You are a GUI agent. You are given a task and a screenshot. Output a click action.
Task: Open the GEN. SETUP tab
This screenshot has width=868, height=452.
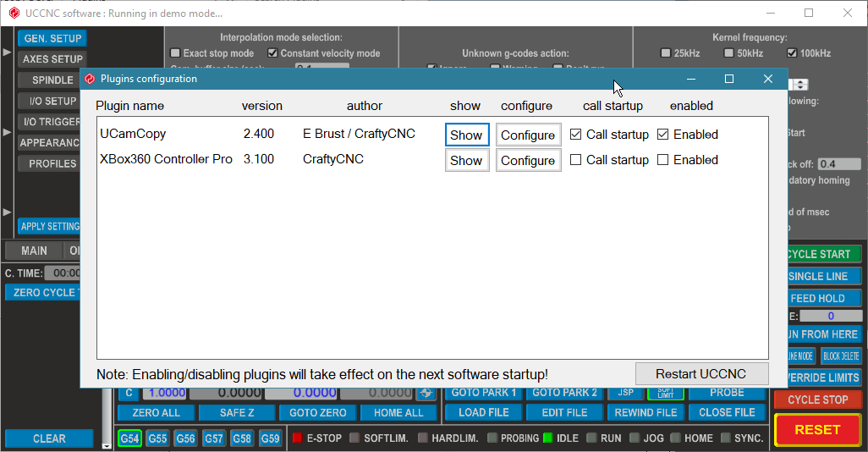(x=52, y=39)
